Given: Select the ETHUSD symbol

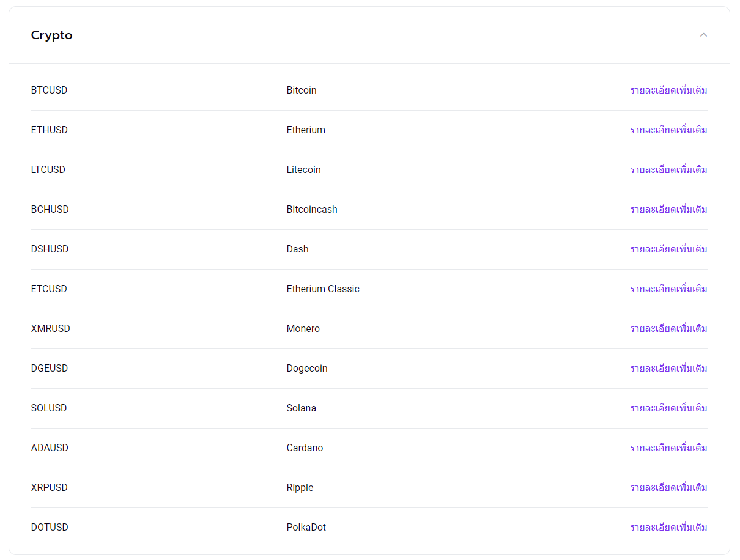Looking at the screenshot, I should pos(50,130).
